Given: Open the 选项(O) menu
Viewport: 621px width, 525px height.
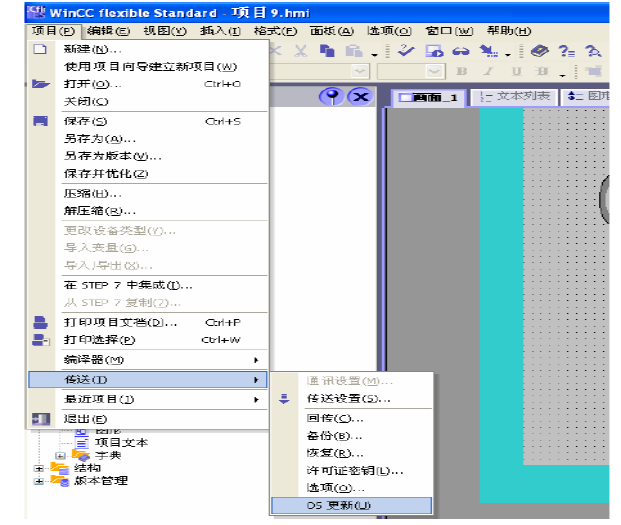Looking at the screenshot, I should pyautogui.click(x=389, y=30).
